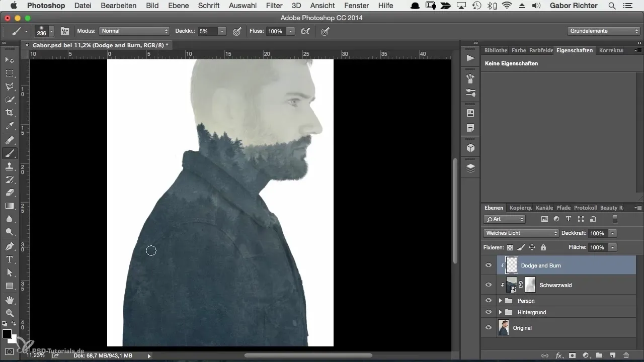This screenshot has height=362, width=644.
Task: Open the Art layer filter dropdown
Action: [x=504, y=219]
